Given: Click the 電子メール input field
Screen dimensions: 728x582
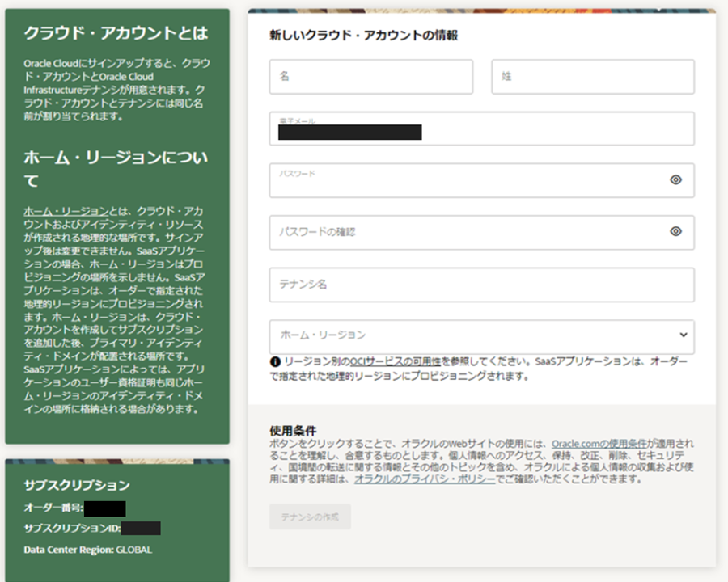Looking at the screenshot, I should (482, 129).
